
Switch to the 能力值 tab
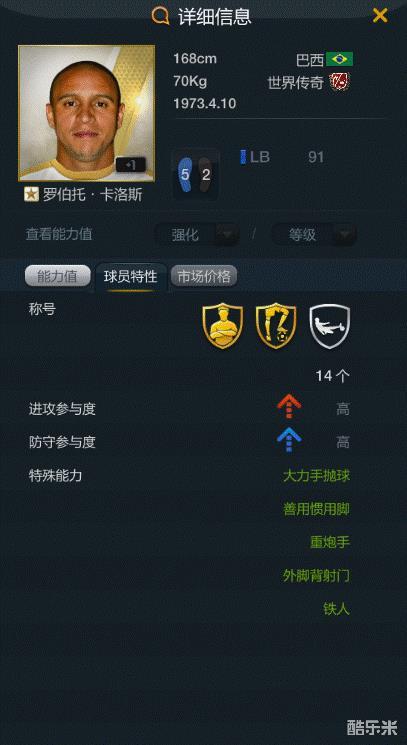click(x=57, y=277)
